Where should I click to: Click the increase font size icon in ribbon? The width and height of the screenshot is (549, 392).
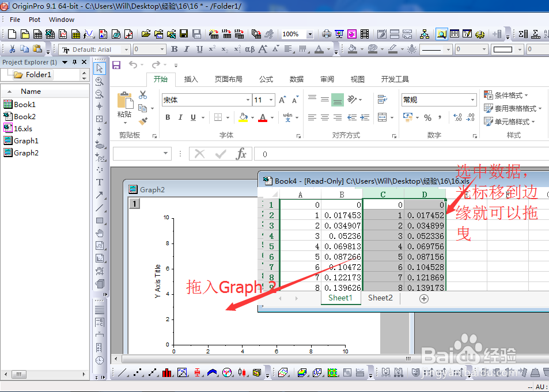coord(282,100)
